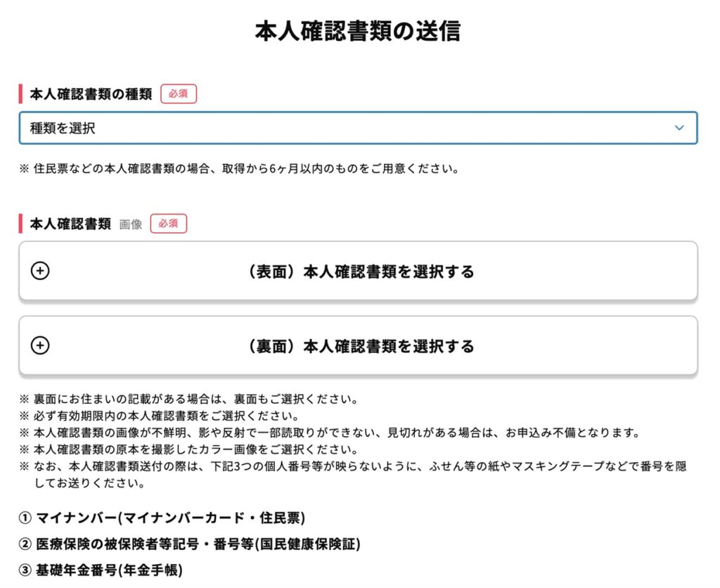Click item ② 医療保険の被保険者等記号・番号等

pos(190,544)
